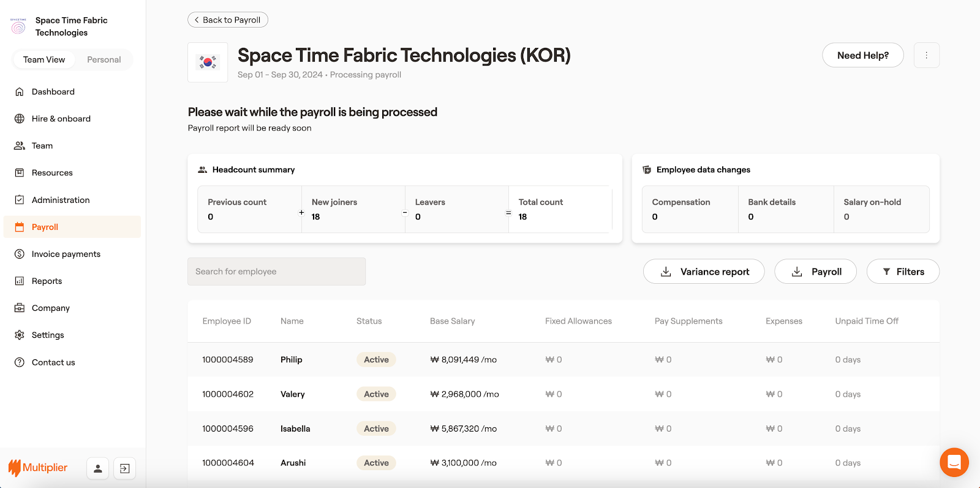980x488 pixels.
Task: Open Invoice payments page
Action: tap(72, 254)
